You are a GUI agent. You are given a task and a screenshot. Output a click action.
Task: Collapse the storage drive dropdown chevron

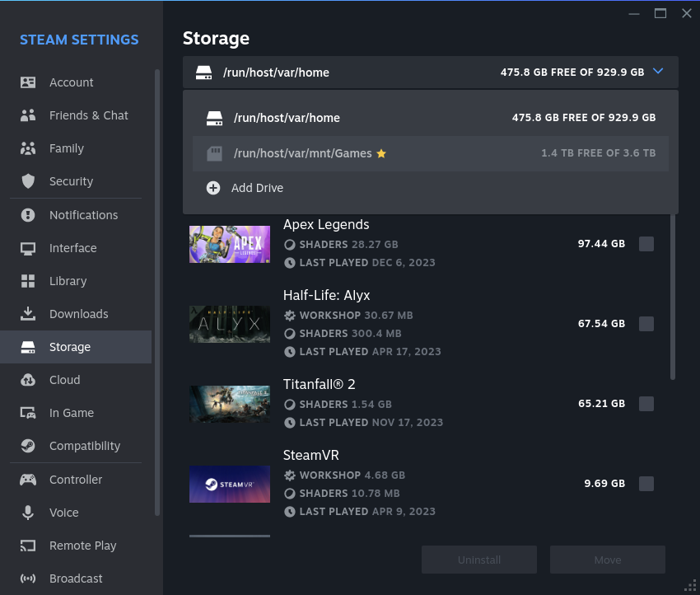pos(658,72)
